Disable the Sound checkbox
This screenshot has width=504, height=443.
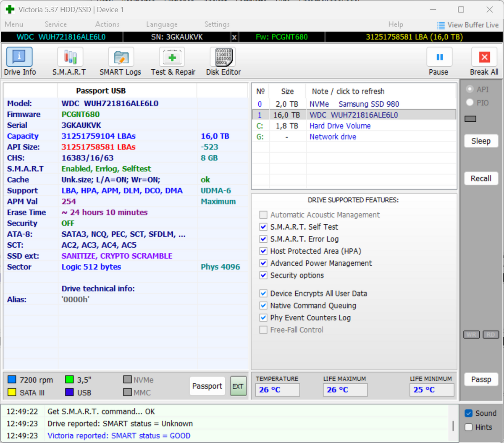coord(469,414)
